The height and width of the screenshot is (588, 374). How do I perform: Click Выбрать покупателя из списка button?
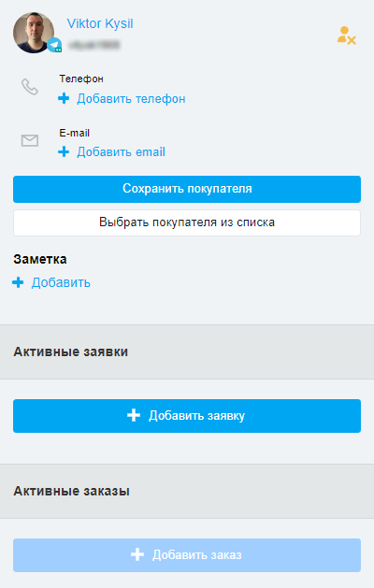pyautogui.click(x=187, y=222)
